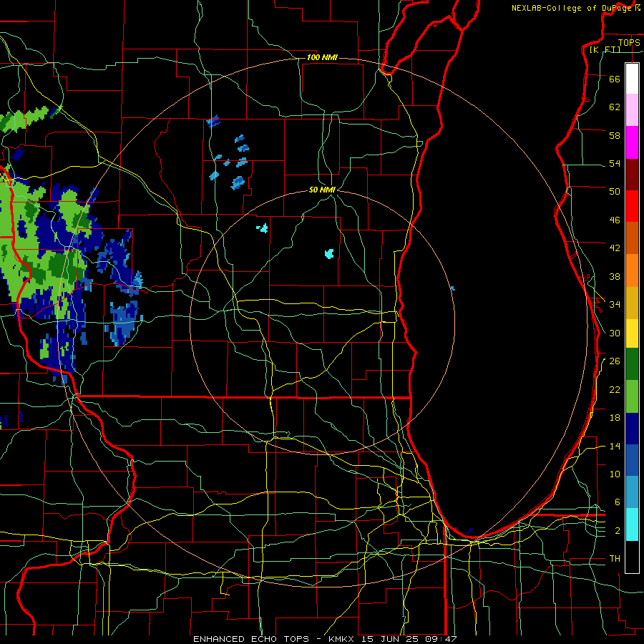Image resolution: width=644 pixels, height=644 pixels.
Task: Click the 50 NMI range ring label
Action: 322,190
